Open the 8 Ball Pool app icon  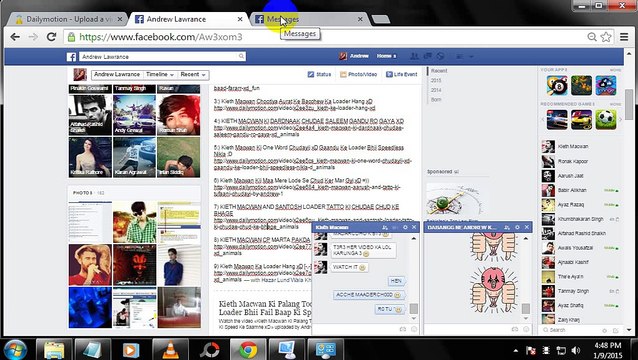tap(557, 86)
